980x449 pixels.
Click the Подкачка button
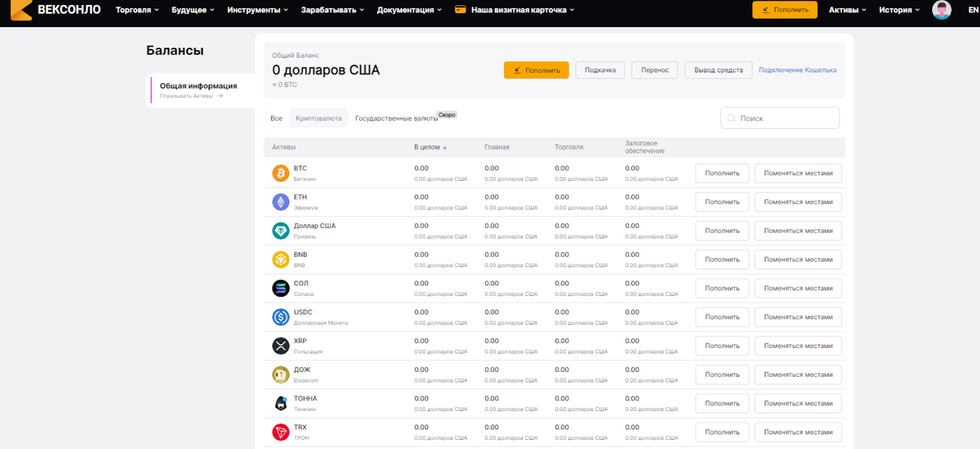[600, 70]
